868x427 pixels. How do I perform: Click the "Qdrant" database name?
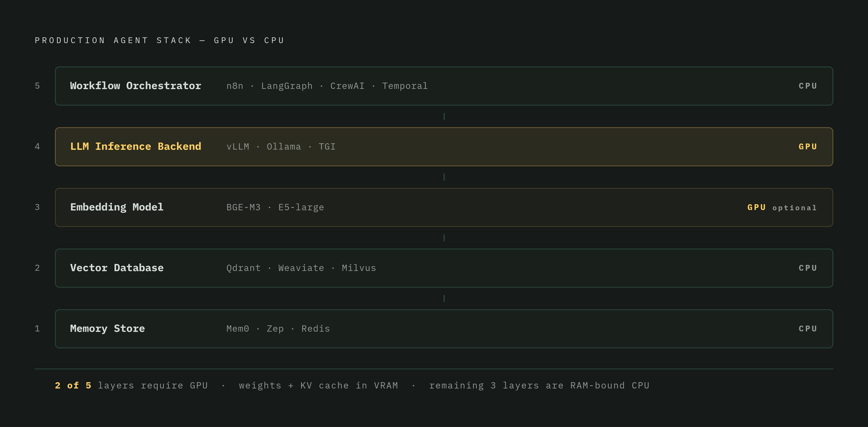(243, 268)
